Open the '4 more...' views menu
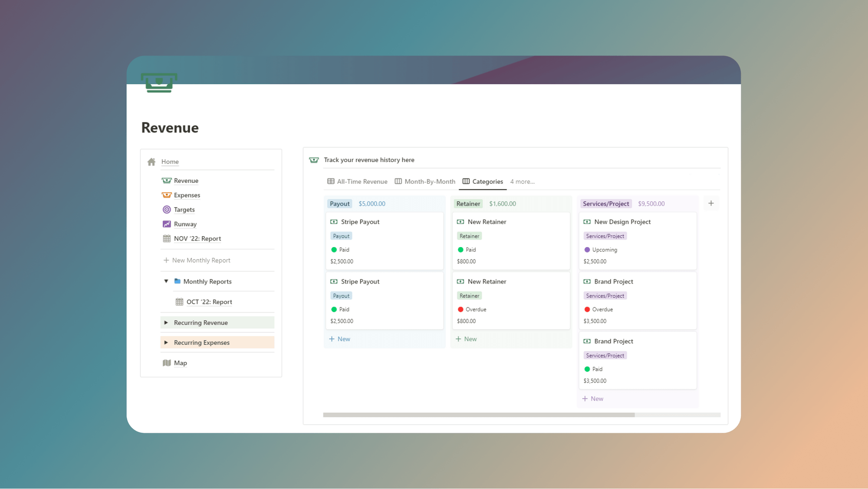 click(522, 181)
